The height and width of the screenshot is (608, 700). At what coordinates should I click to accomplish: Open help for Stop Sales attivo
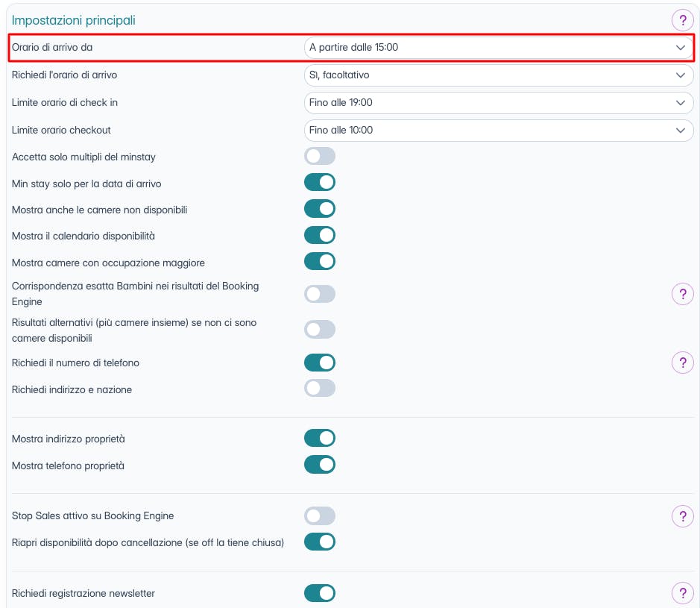point(682,515)
